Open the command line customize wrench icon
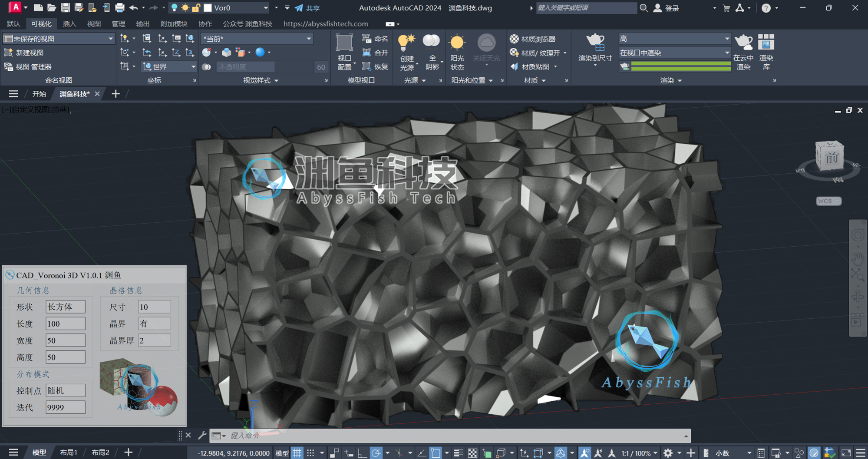Screen dimensions: 868x459 click(202, 435)
